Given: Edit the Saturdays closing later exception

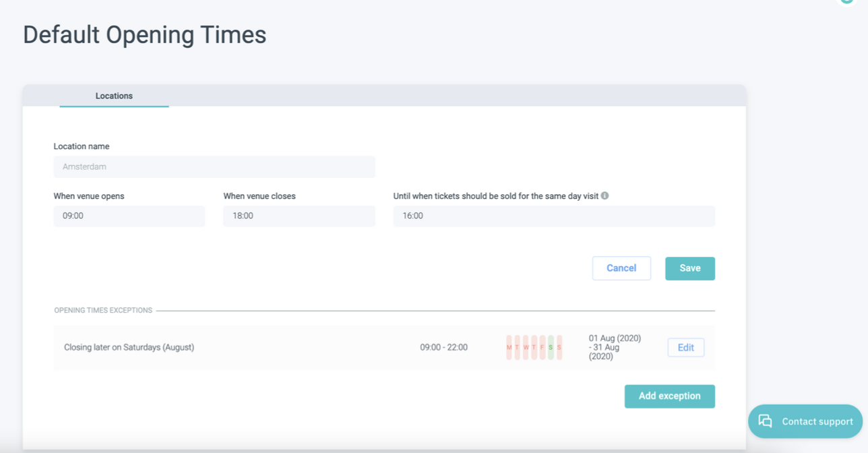Looking at the screenshot, I should coord(685,348).
